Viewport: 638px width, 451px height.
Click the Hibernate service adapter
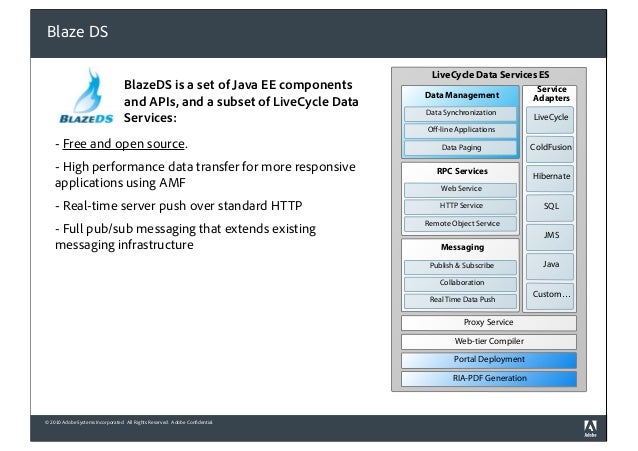(550, 178)
